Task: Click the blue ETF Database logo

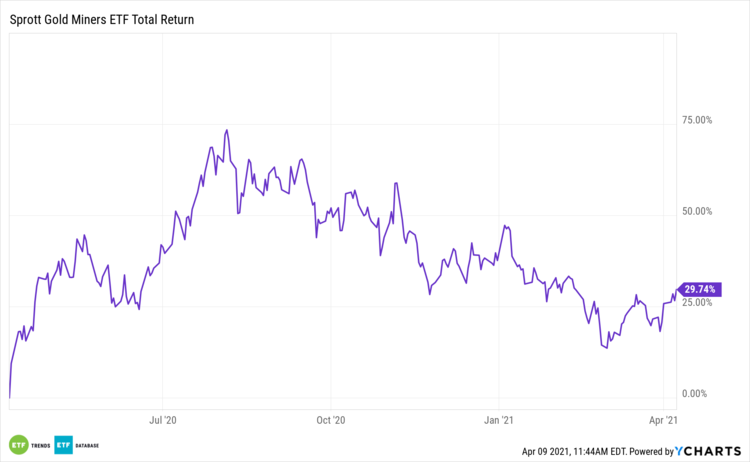Action: [63, 445]
